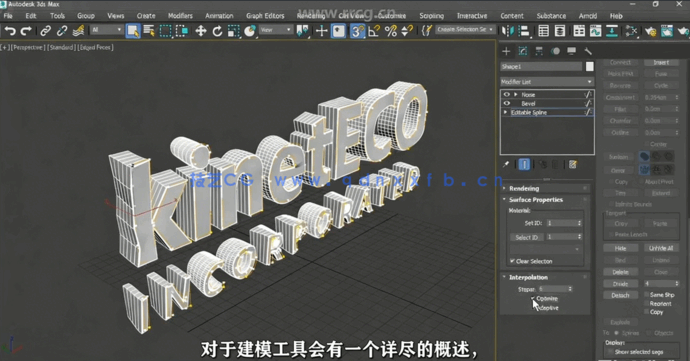Open the View coordinate system dropdown

tap(275, 29)
